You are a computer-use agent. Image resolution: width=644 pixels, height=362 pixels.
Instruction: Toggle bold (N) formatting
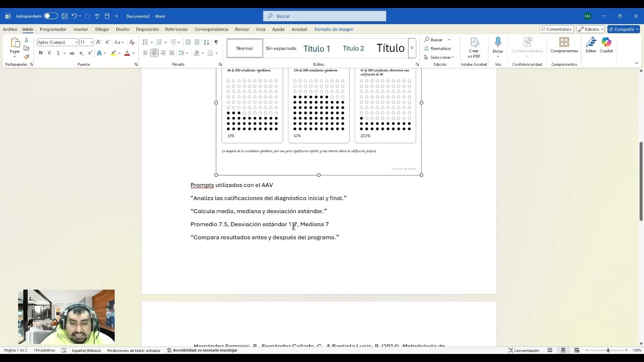pyautogui.click(x=41, y=53)
